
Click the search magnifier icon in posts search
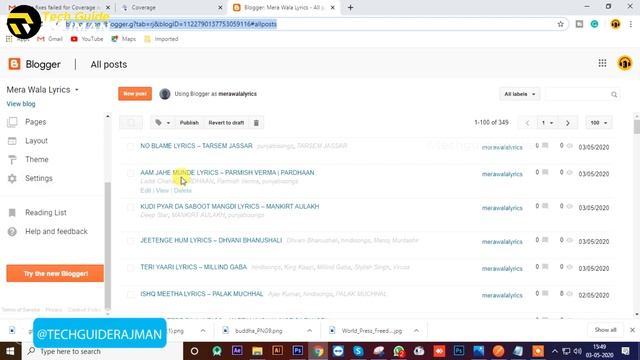tap(614, 94)
